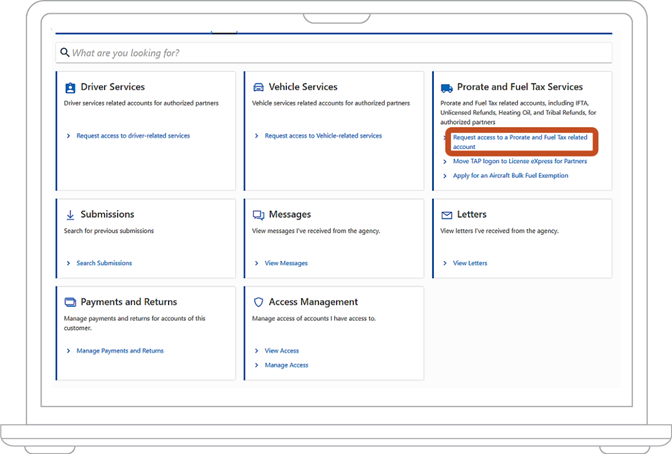
Task: Open the View Letters link
Action: coord(470,263)
